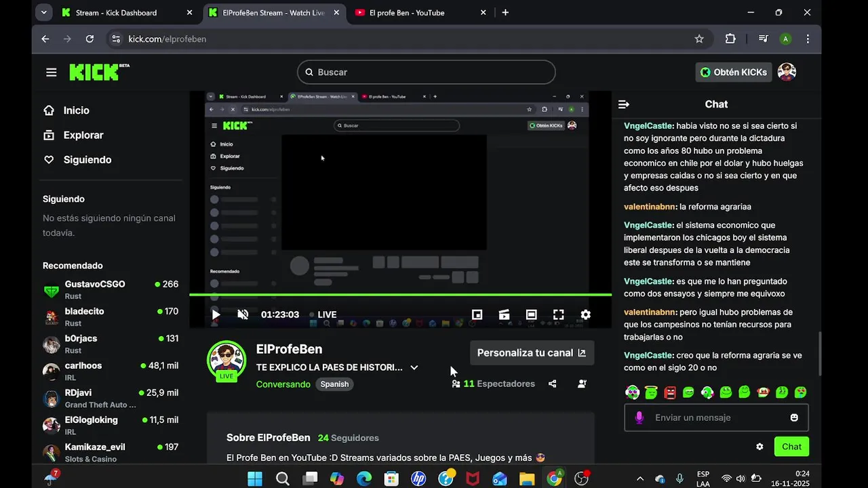Open a new browser tab
868x488 pixels.
pyautogui.click(x=505, y=12)
